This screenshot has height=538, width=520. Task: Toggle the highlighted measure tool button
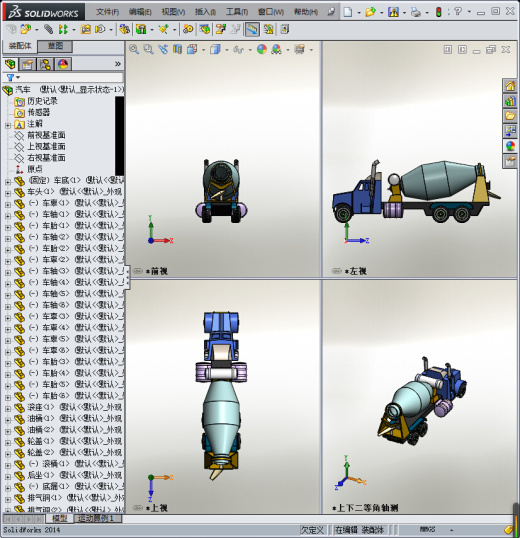click(252, 30)
